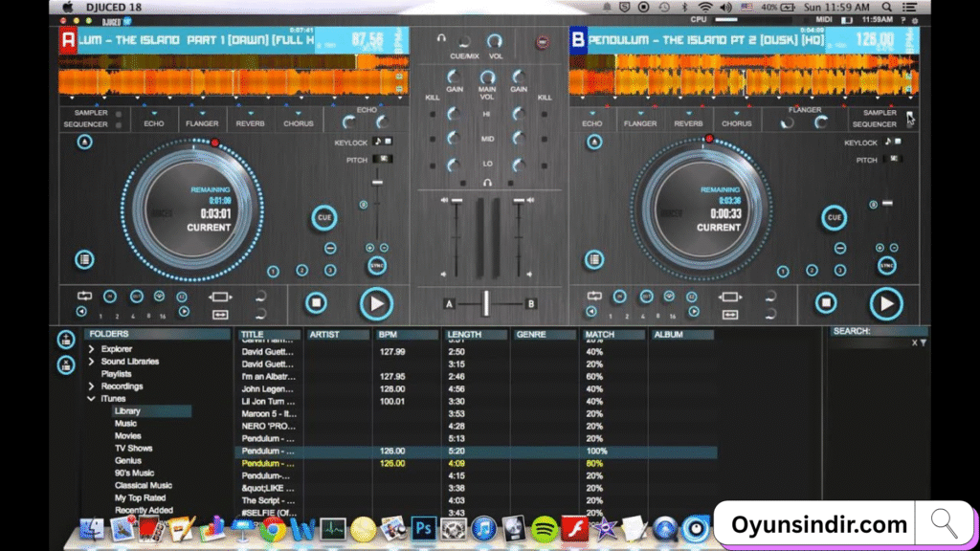The height and width of the screenshot is (551, 980).
Task: Click the loop-in icon on deck A
Action: click(111, 295)
